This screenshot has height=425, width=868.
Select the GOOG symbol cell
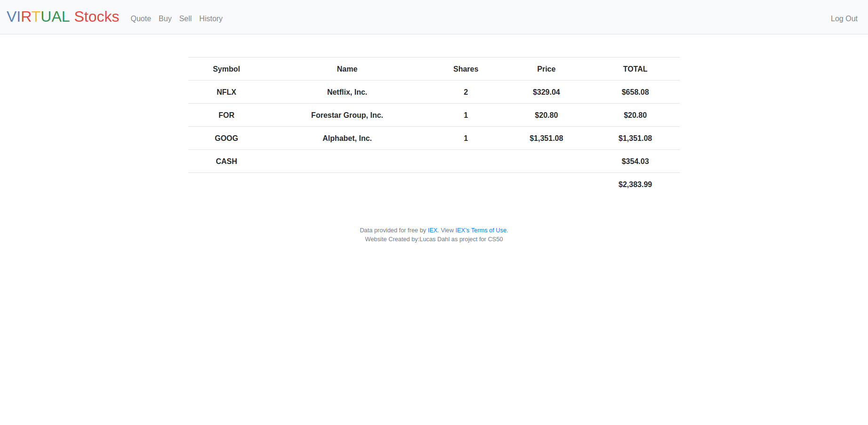pyautogui.click(x=226, y=138)
